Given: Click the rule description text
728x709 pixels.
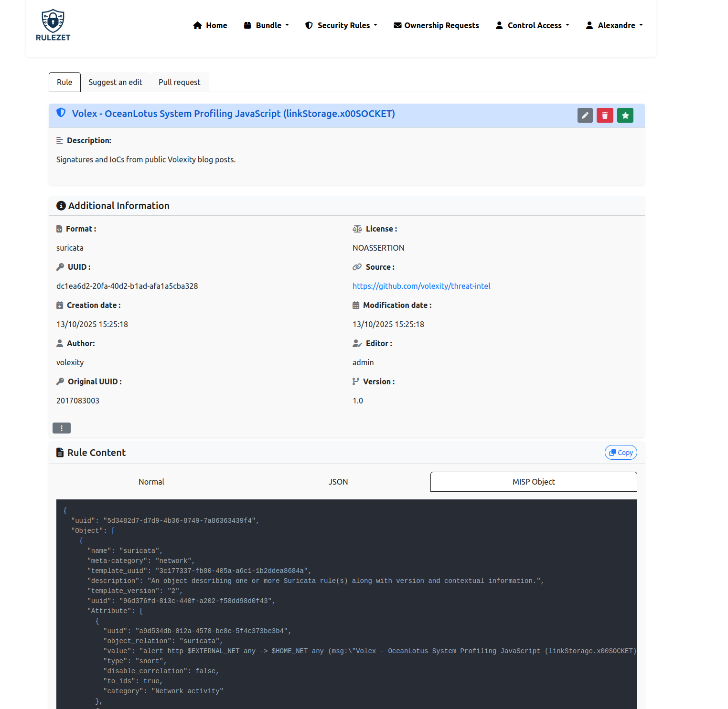Looking at the screenshot, I should [x=146, y=159].
